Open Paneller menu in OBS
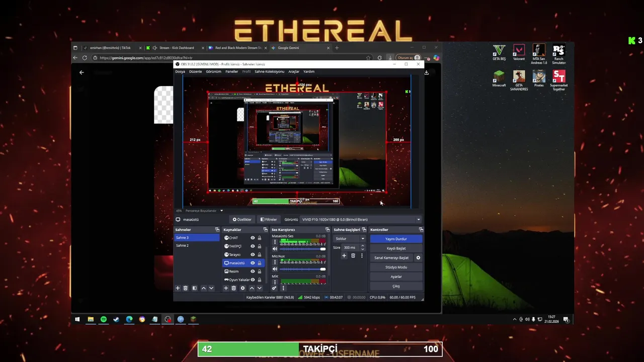Viewport: 644px width, 362px height. pos(231,71)
